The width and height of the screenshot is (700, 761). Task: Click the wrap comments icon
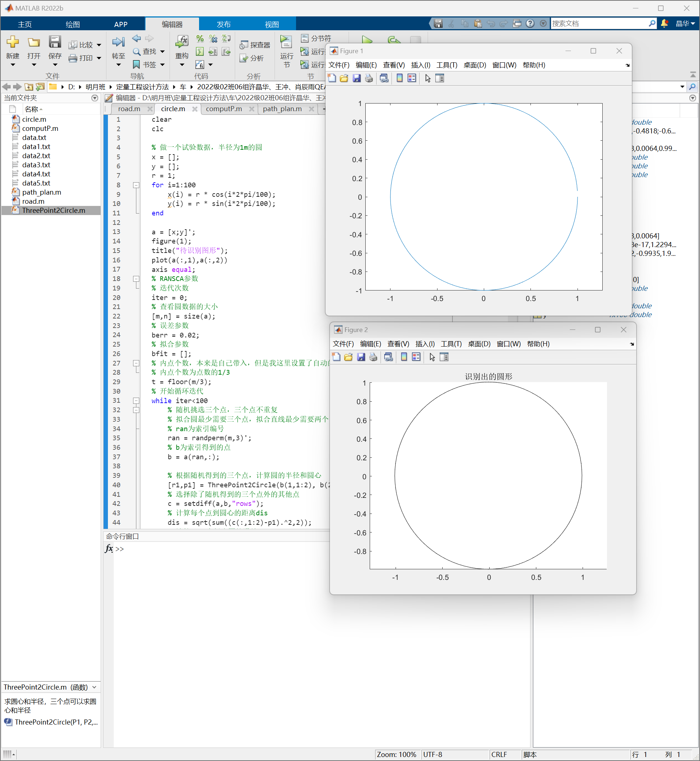226,38
